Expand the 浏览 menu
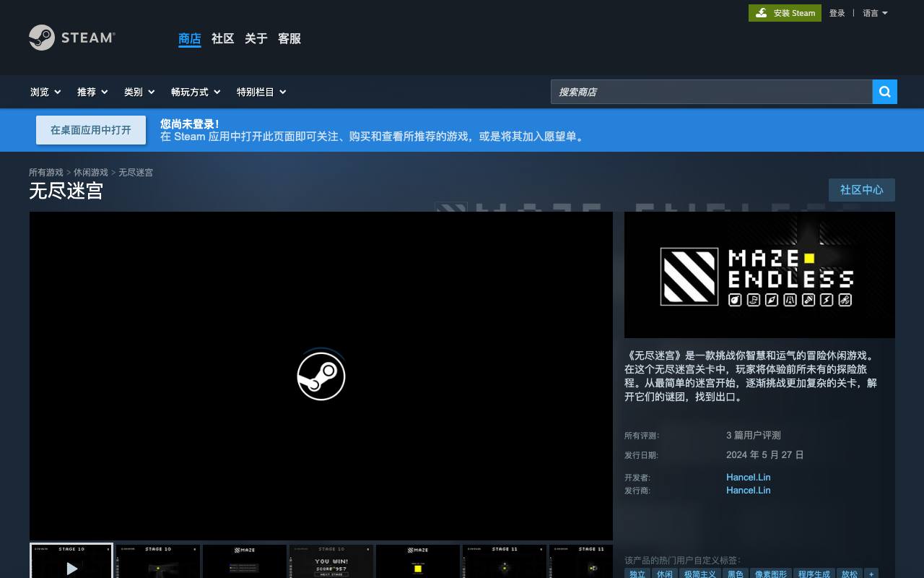924x578 pixels. pos(45,92)
